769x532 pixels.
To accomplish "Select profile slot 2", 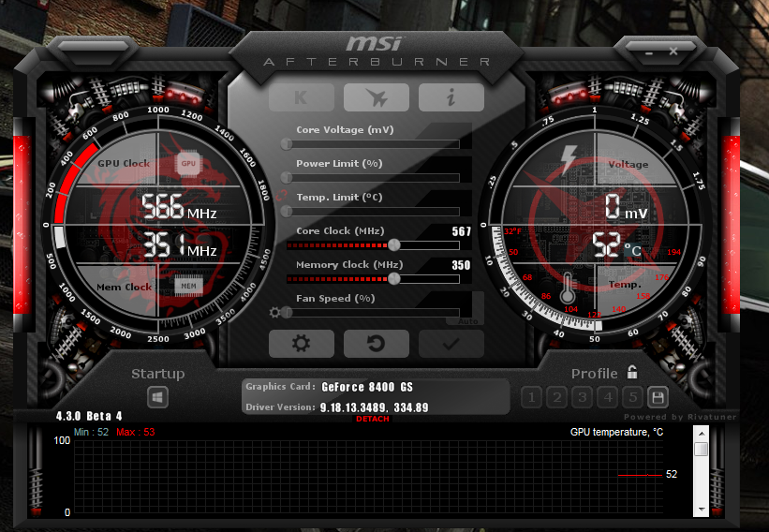I will [556, 397].
